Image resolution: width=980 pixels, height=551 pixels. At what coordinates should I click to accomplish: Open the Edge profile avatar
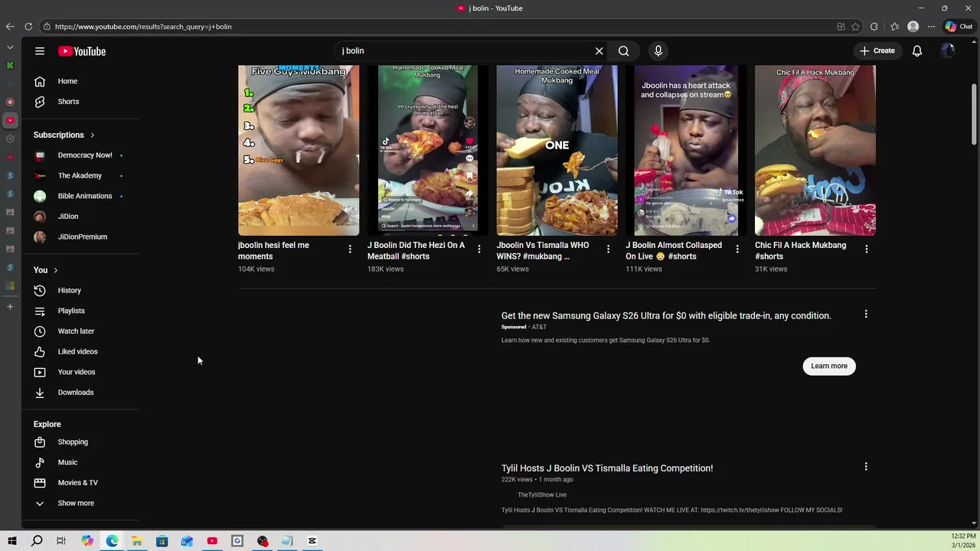tap(913, 27)
